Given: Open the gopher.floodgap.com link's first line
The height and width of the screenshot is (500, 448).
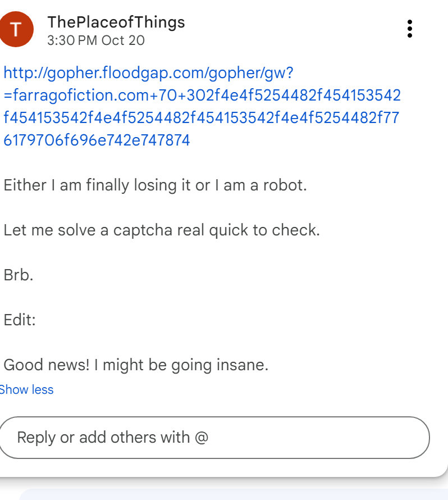Looking at the screenshot, I should [x=149, y=72].
